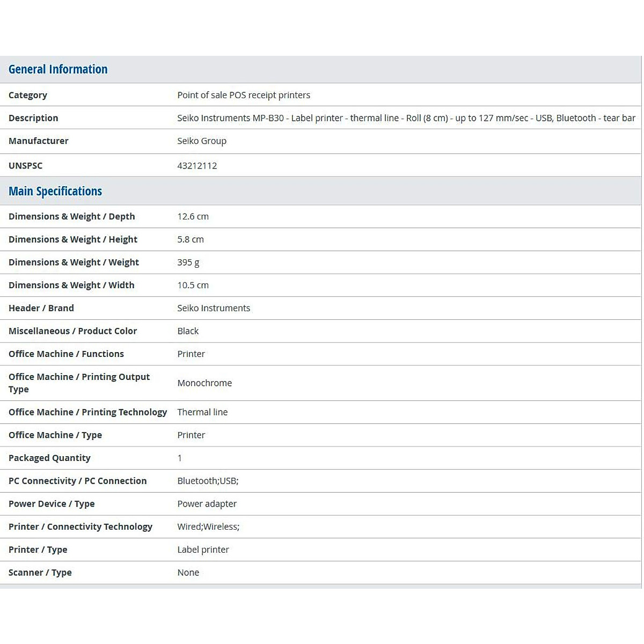Select the Seiko Instruments MP-B30 description text

click(x=406, y=118)
